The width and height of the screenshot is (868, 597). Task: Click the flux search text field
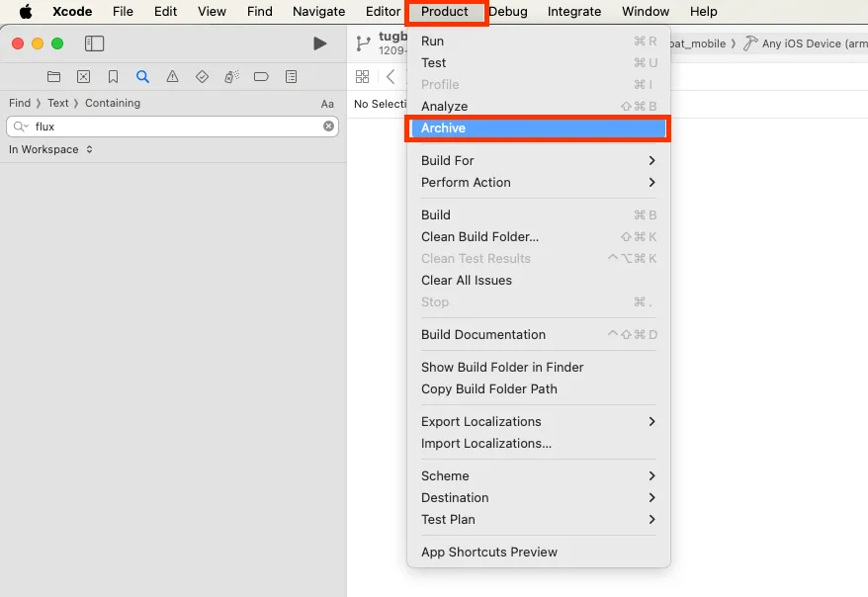[172, 127]
